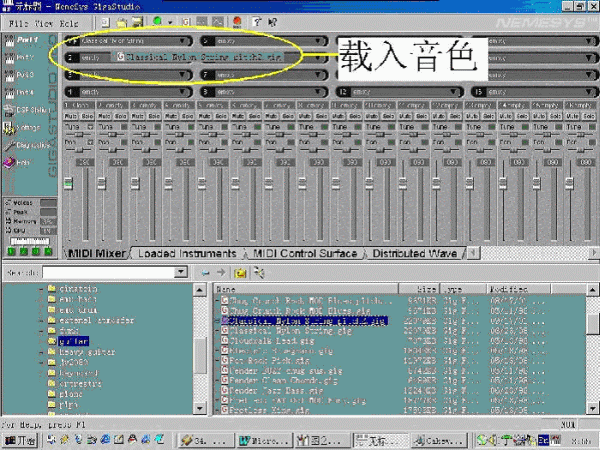Open the Port 2 keyboard icon
This screenshot has width=600, height=450.
click(x=9, y=58)
